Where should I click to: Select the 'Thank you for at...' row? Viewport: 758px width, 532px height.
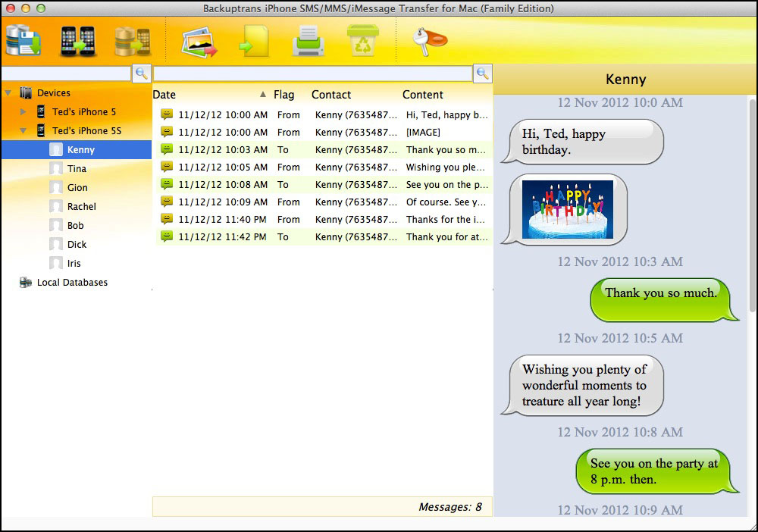(324, 236)
